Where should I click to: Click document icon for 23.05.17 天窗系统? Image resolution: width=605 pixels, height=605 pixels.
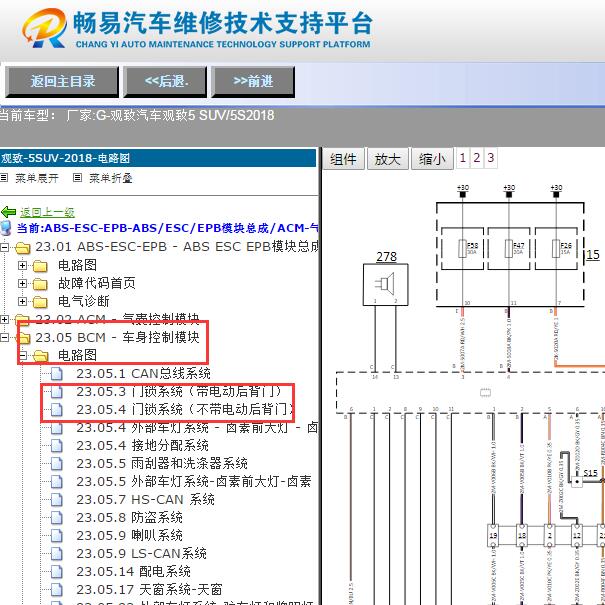57,590
